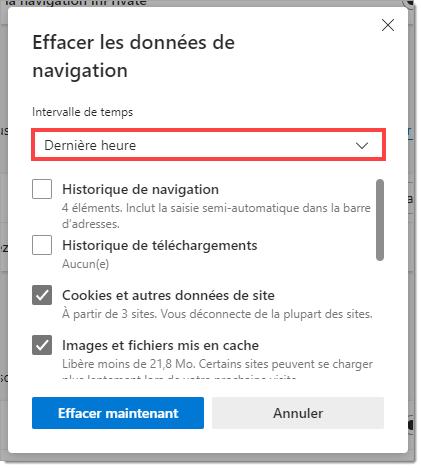Screen dimensions: 421x468
Task: Untick the Images et fichiers mis en cache checkbox
Action: point(42,345)
